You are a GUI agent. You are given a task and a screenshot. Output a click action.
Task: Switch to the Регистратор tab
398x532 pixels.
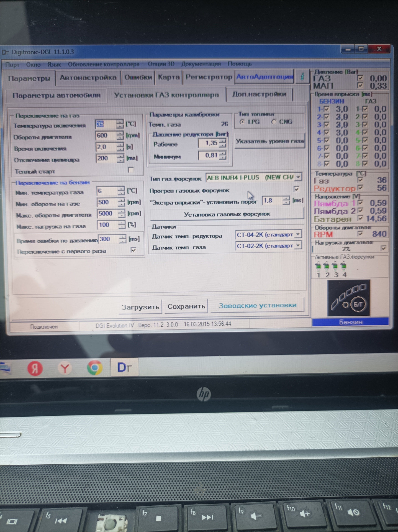pos(209,77)
